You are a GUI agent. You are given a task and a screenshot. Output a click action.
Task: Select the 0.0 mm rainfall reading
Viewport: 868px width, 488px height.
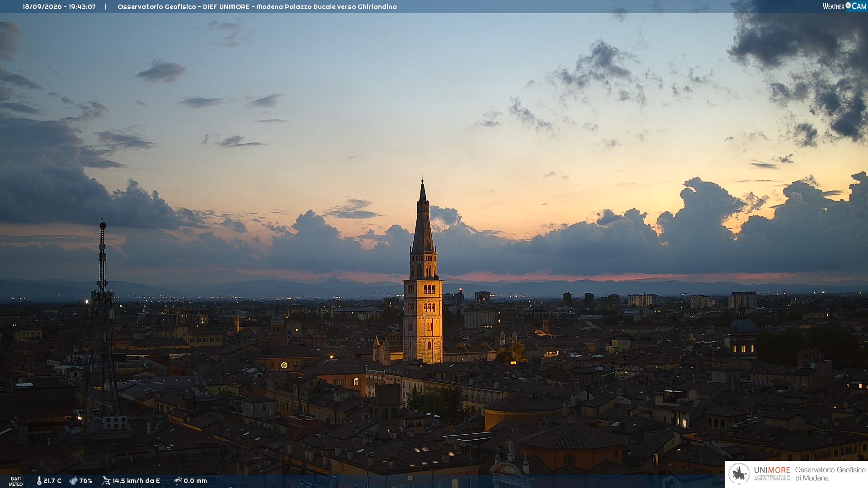(x=195, y=481)
